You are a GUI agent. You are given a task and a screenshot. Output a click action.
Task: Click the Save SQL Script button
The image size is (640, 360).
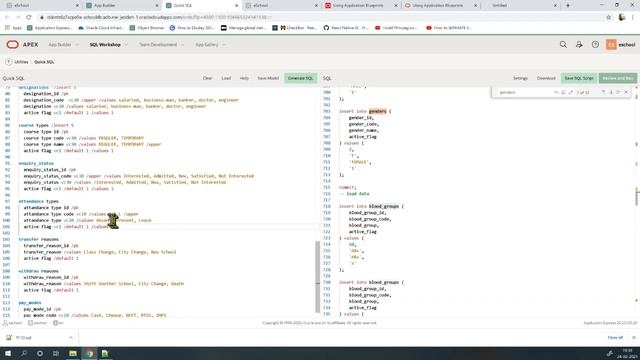pos(579,78)
